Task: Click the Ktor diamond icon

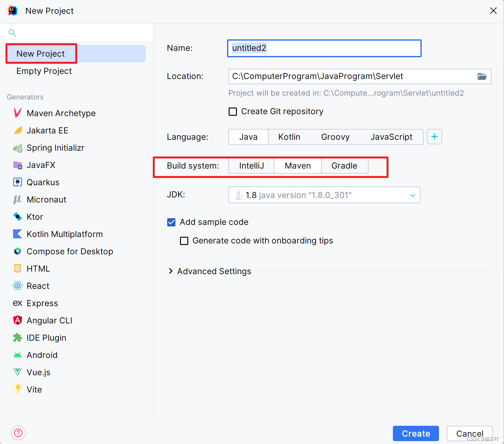Action: coord(18,217)
